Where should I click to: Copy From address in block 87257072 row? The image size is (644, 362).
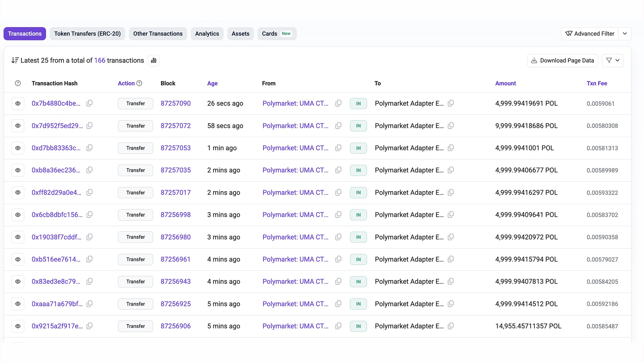pos(338,125)
